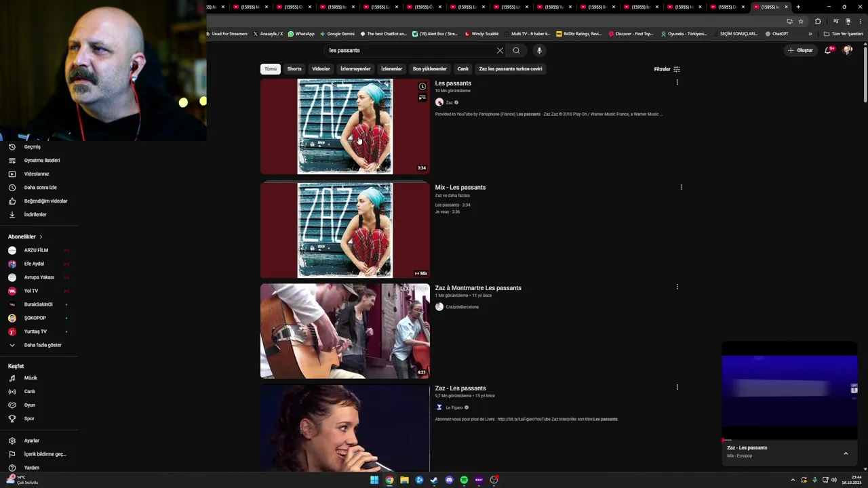Add Les passants to Watch Later
Viewport: 868px width, 488px height.
422,87
